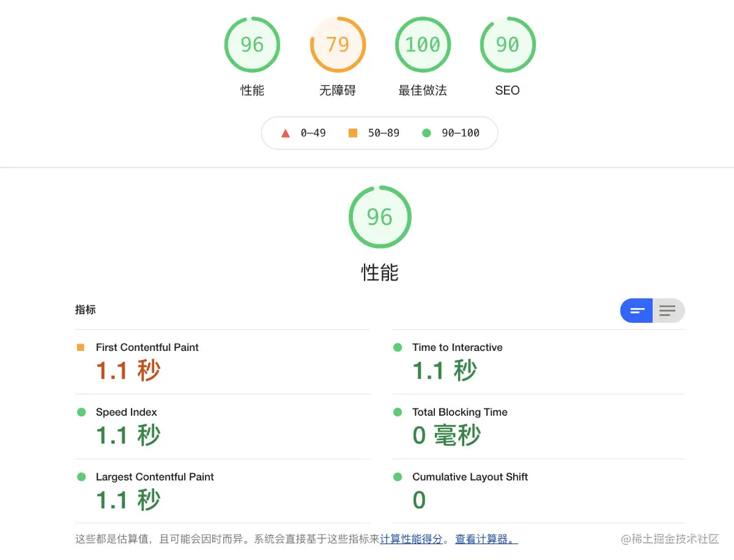Screen dimensions: 734x560
Task: Click the 1.1 秒 Time to Interactive value
Action: pos(445,370)
